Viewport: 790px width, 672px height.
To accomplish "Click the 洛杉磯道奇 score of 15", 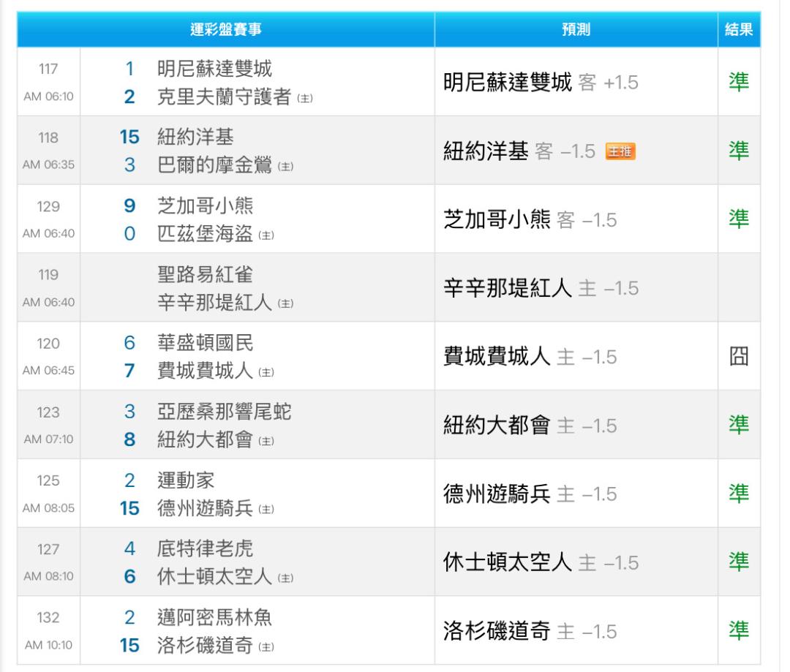I will tap(129, 645).
